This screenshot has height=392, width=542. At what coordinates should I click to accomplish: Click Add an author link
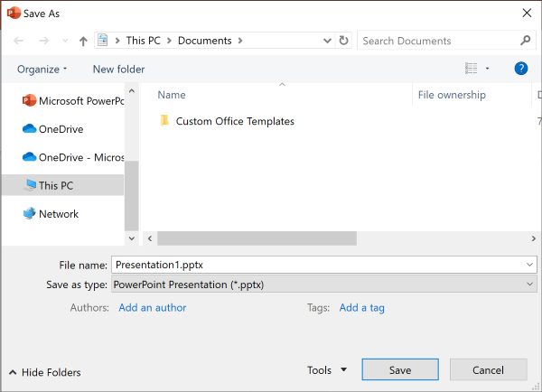coord(152,308)
